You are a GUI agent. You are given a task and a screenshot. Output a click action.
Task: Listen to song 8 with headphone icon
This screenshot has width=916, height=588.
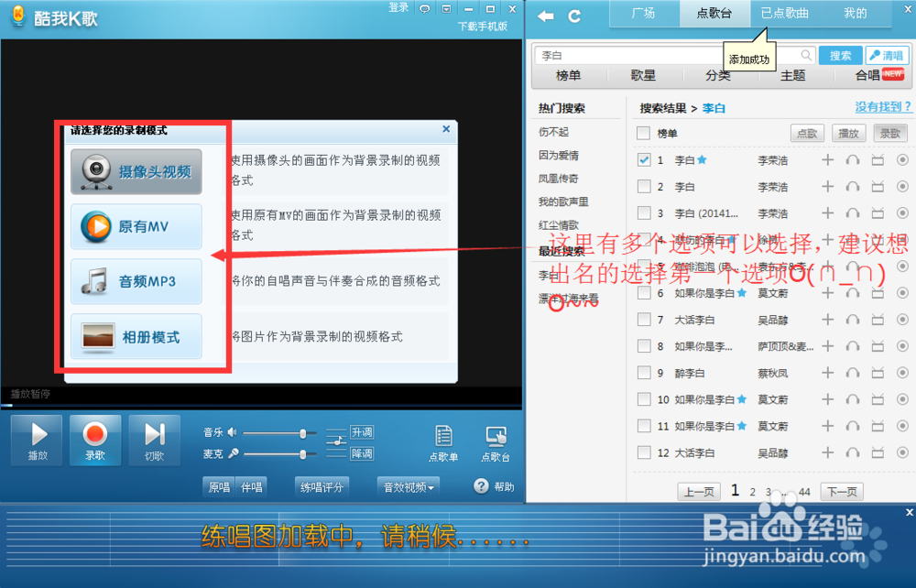click(853, 346)
